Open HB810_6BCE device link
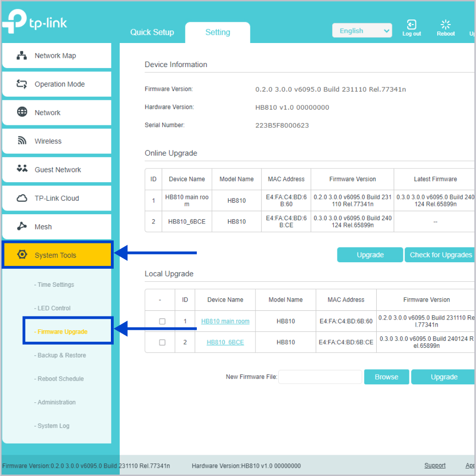This screenshot has height=476, width=476. (x=225, y=342)
